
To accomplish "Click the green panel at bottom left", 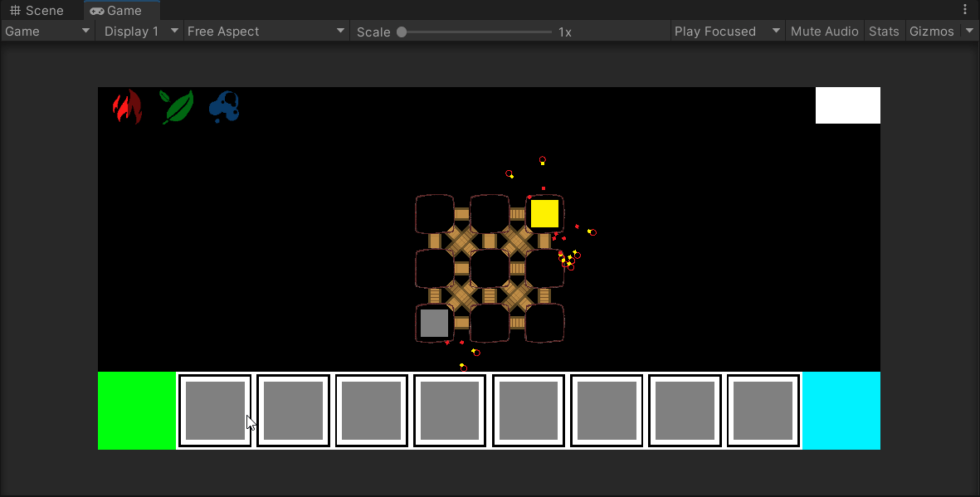I will (x=137, y=411).
